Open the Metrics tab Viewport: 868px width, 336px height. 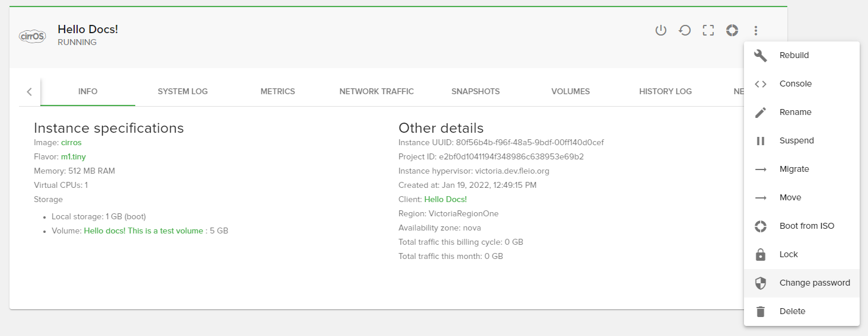click(278, 91)
